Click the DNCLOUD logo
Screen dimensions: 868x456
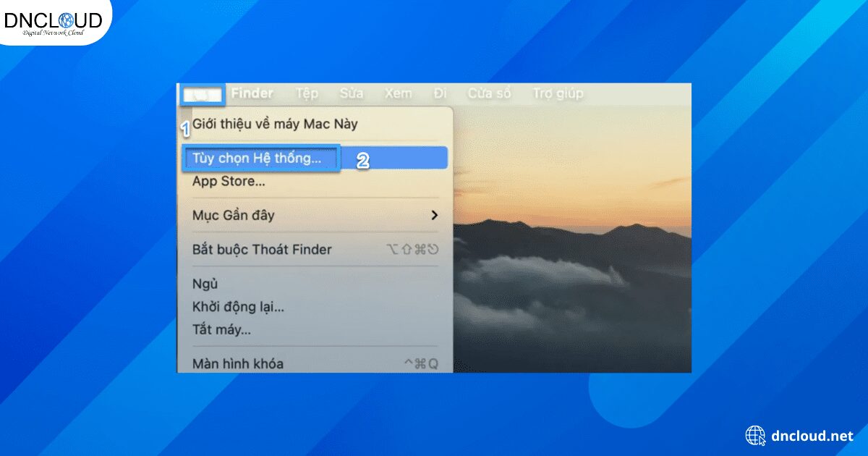pyautogui.click(x=52, y=22)
